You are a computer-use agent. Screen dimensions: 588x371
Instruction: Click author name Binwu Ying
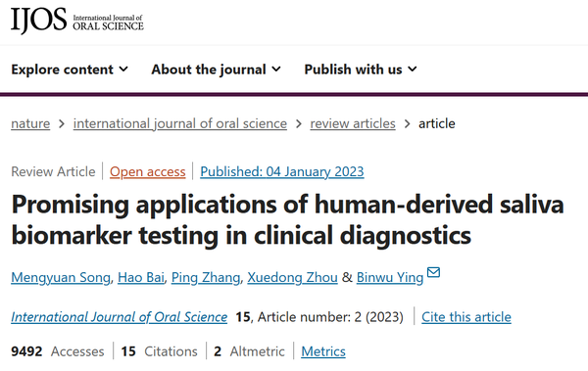(x=390, y=278)
